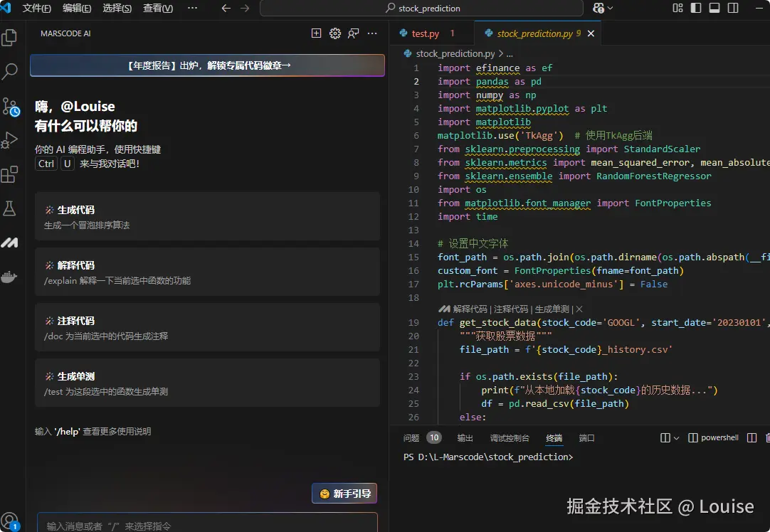Toggle the panel visibility in the title bar
Screen dimensions: 770x532
pos(714,8)
